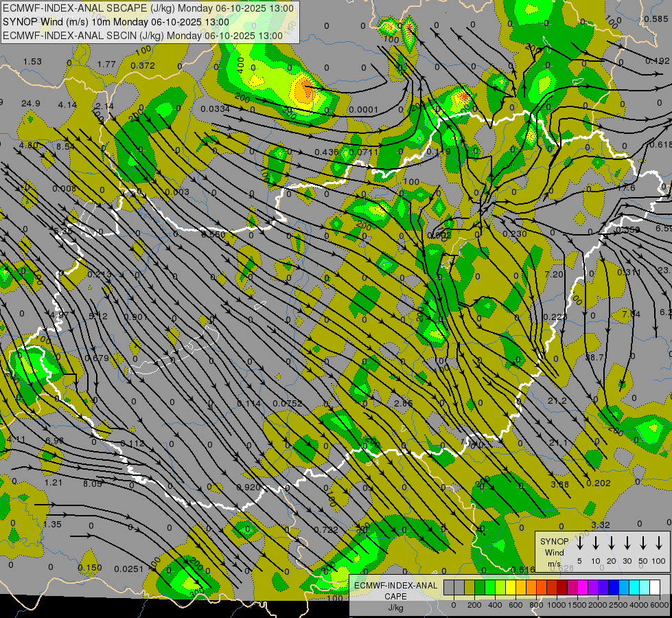
Task: Click the SYNOP Wind 10m title line
Action: coord(116,22)
